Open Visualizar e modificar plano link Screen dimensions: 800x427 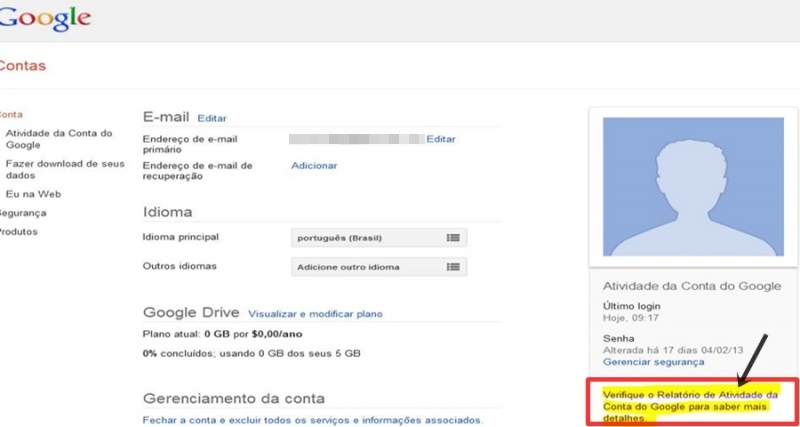click(x=315, y=314)
